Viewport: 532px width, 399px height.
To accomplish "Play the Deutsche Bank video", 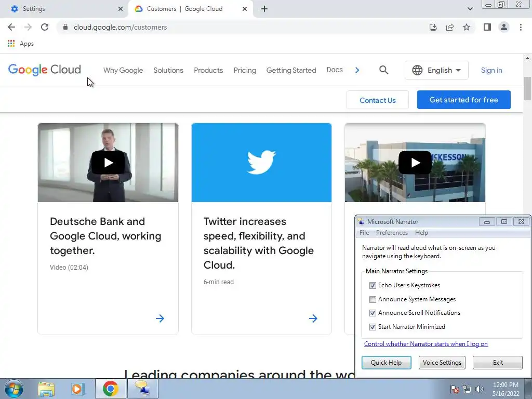I will click(x=108, y=163).
